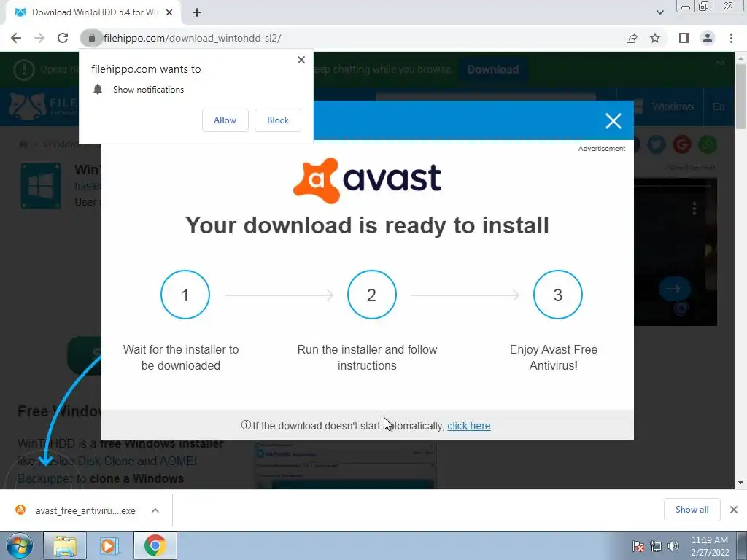Viewport: 747px width, 560px height.
Task: Open the Action Center flag icon
Action: (x=638, y=546)
